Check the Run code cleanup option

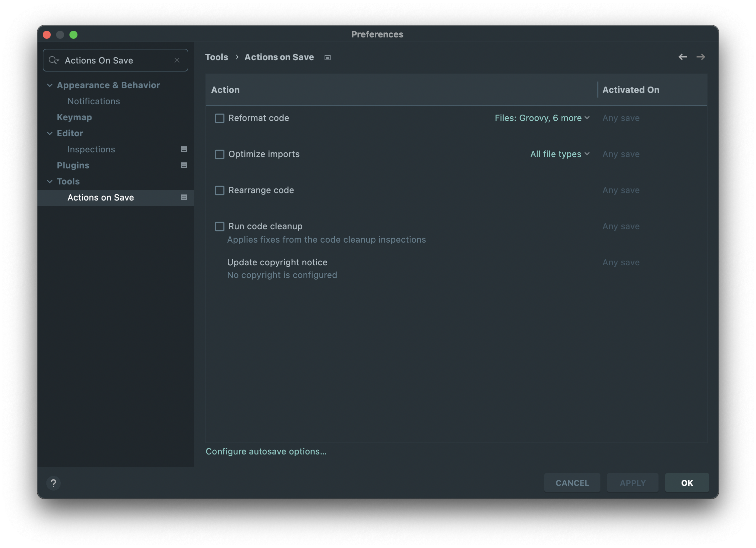pyautogui.click(x=219, y=227)
